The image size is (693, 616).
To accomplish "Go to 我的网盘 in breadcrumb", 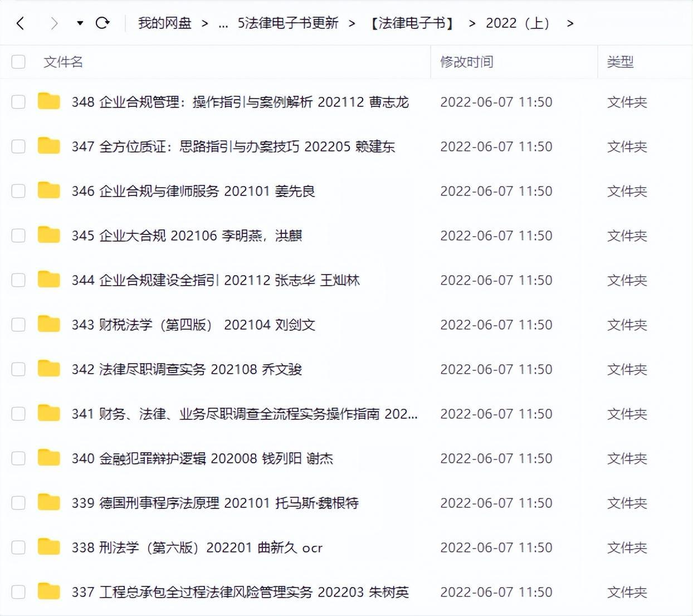I will [x=165, y=23].
